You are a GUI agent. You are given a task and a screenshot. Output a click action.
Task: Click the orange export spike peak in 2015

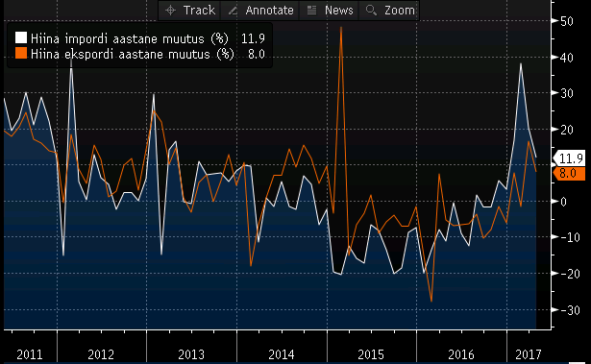coord(341,27)
